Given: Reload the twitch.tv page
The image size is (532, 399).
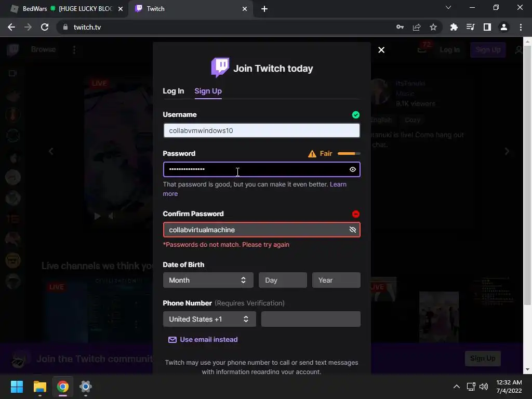Looking at the screenshot, I should pyautogui.click(x=45, y=27).
